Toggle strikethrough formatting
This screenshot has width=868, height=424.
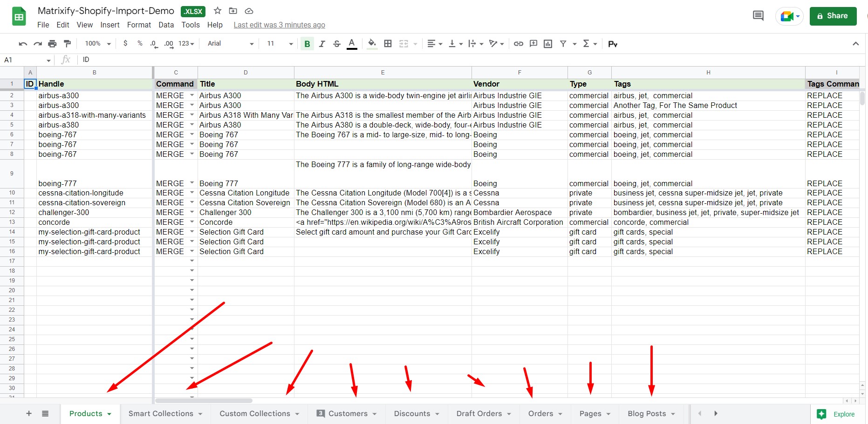337,44
